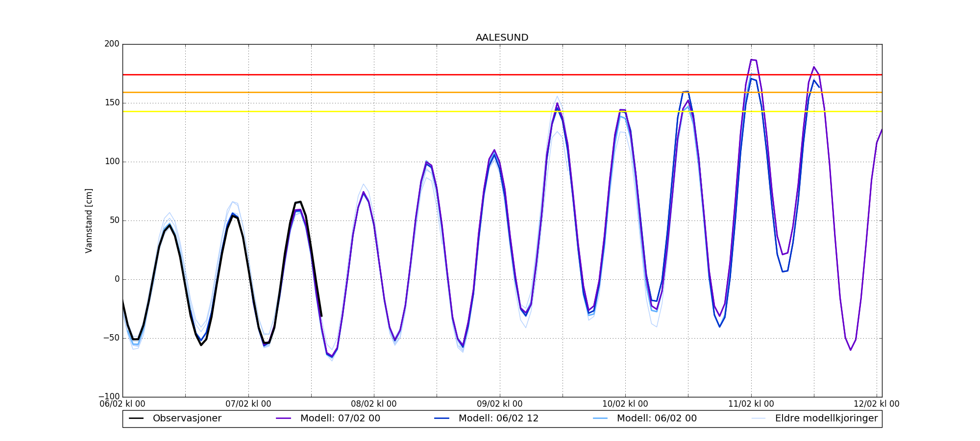980x441 pixels.
Task: Click the black Observasjoner legend line sample
Action: tap(136, 418)
